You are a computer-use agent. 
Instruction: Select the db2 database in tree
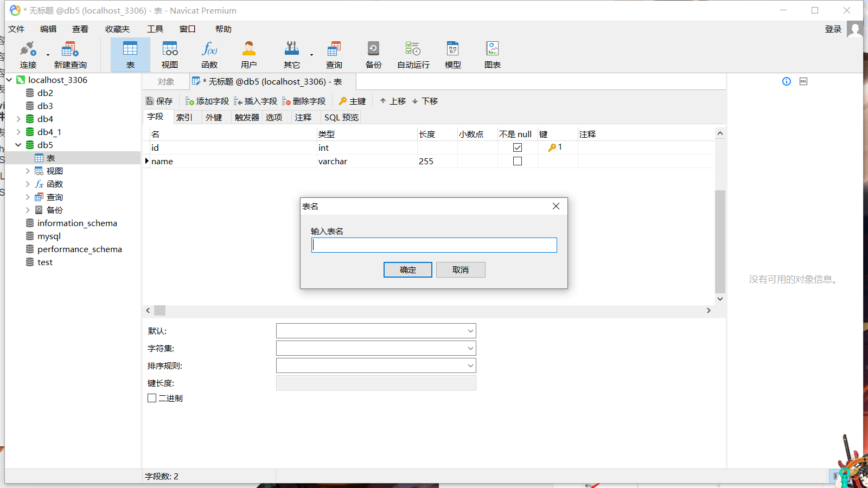pos(45,93)
